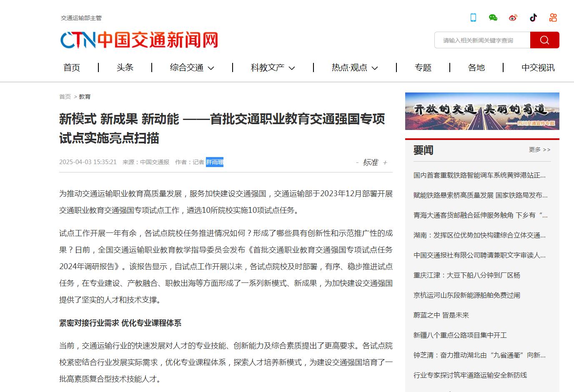The image size is (574, 392).
Task: Click the article headline 新模式 新成果 新动能
Action: click(x=222, y=128)
